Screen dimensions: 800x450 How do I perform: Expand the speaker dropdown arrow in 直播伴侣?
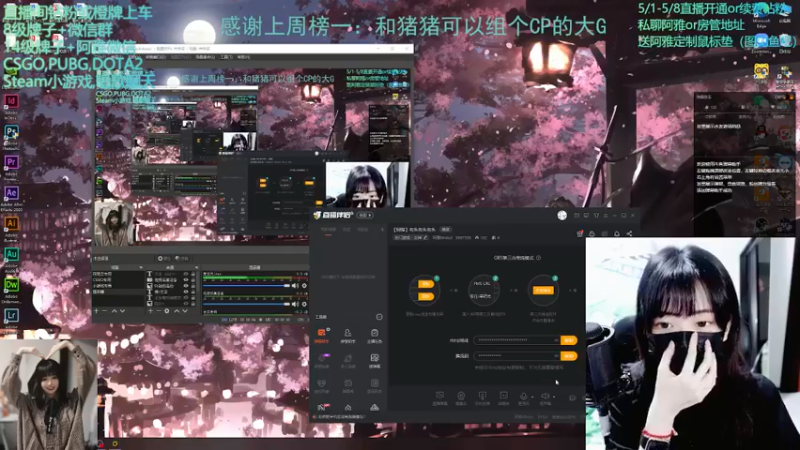[x=554, y=397]
